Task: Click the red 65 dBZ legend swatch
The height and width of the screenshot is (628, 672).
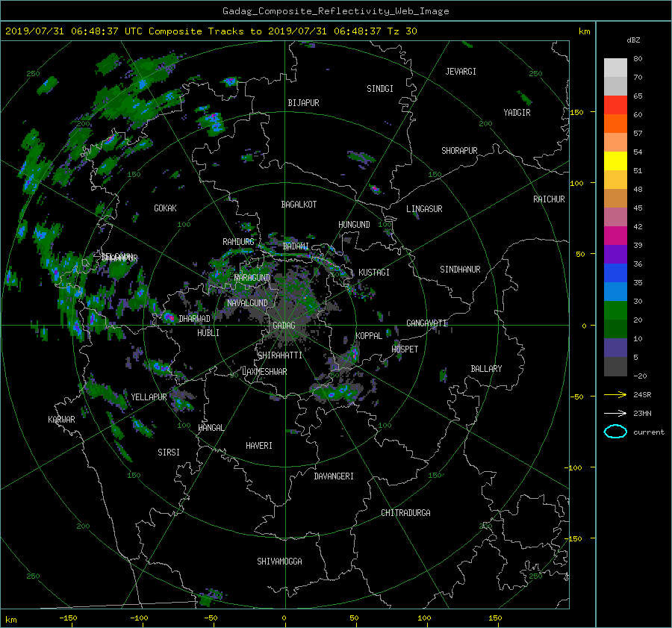Action: tap(615, 105)
